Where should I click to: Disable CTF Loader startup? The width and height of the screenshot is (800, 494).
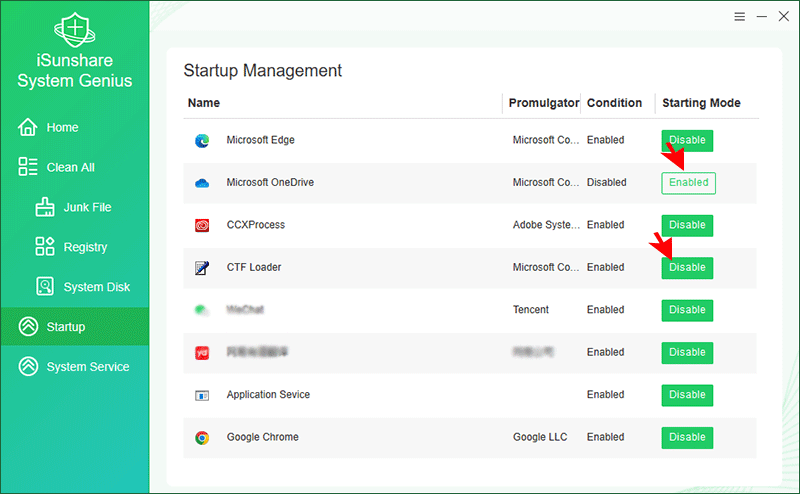coord(687,268)
